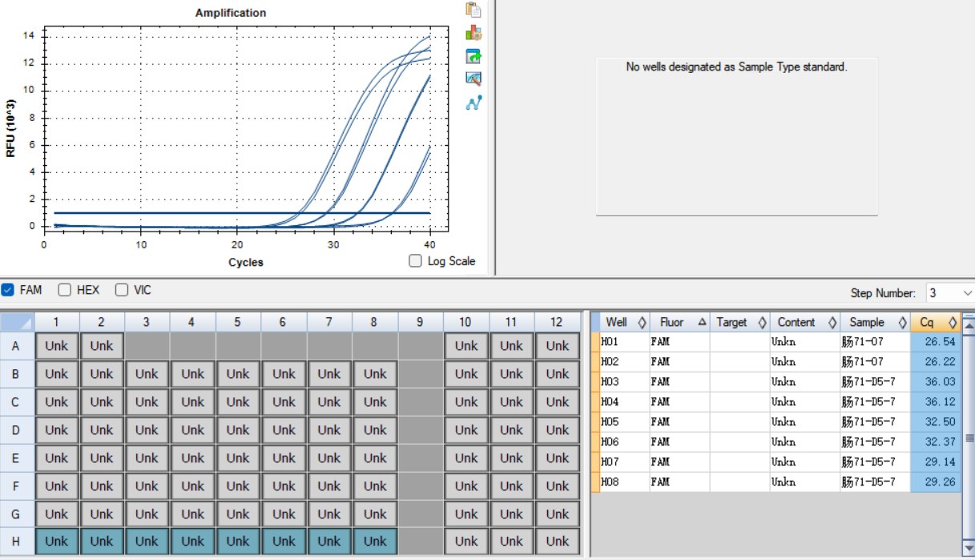
Task: Sort table by Well column
Action: [x=626, y=322]
